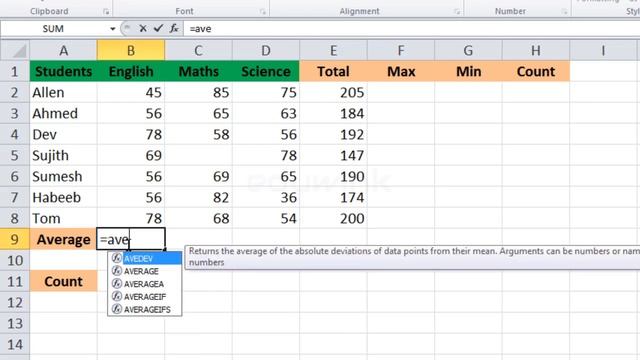Click Sujith's empty Maths cell

pyautogui.click(x=198, y=156)
